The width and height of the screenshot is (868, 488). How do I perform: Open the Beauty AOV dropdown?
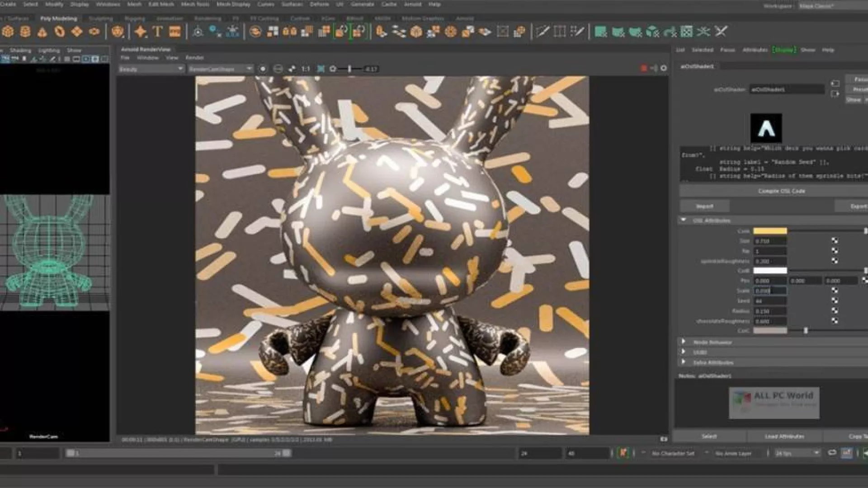[x=151, y=69]
